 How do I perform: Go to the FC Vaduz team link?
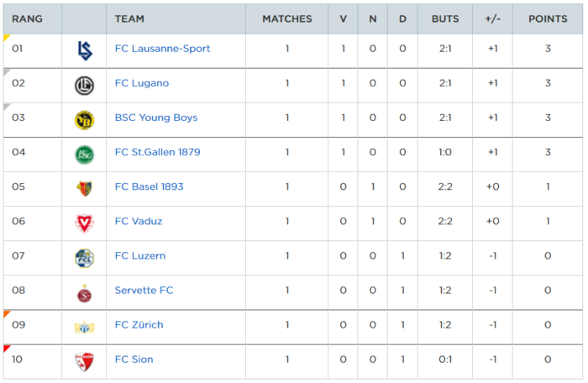tap(139, 221)
